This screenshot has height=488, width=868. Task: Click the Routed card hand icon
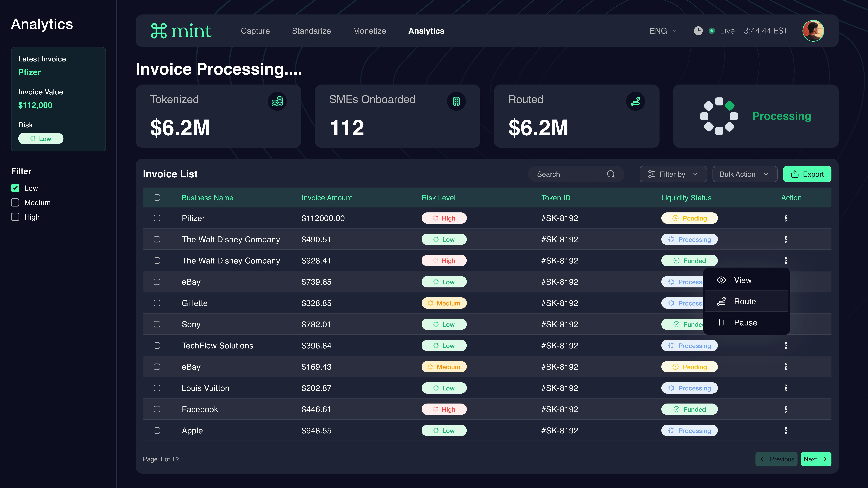(x=636, y=101)
